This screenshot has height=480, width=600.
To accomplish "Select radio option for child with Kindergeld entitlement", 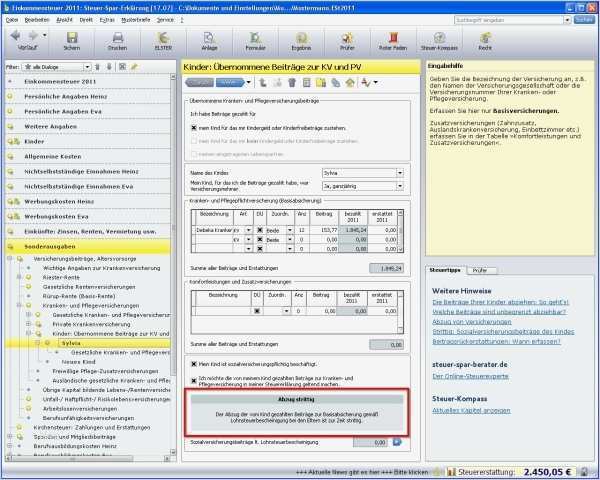I will point(193,128).
